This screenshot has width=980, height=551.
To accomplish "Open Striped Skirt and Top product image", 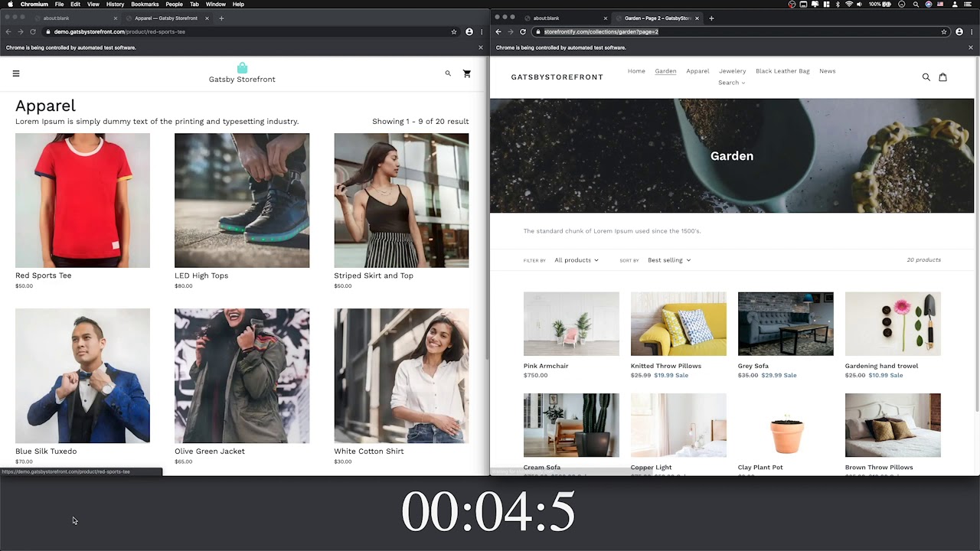I will coord(401,201).
